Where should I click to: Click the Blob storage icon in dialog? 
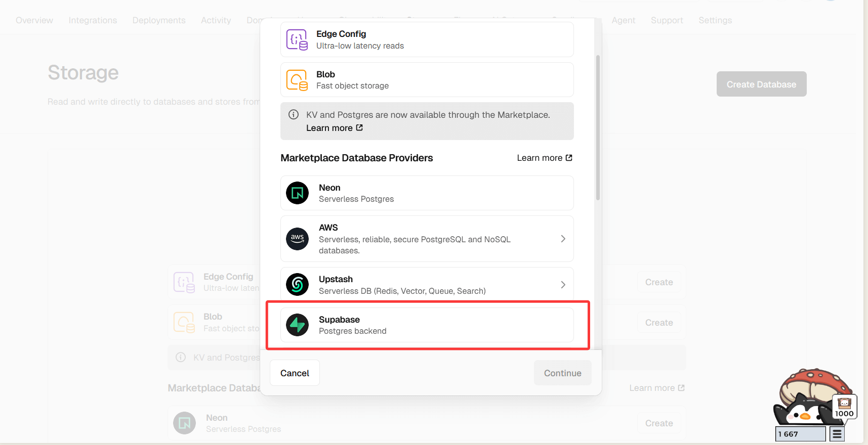pos(297,80)
